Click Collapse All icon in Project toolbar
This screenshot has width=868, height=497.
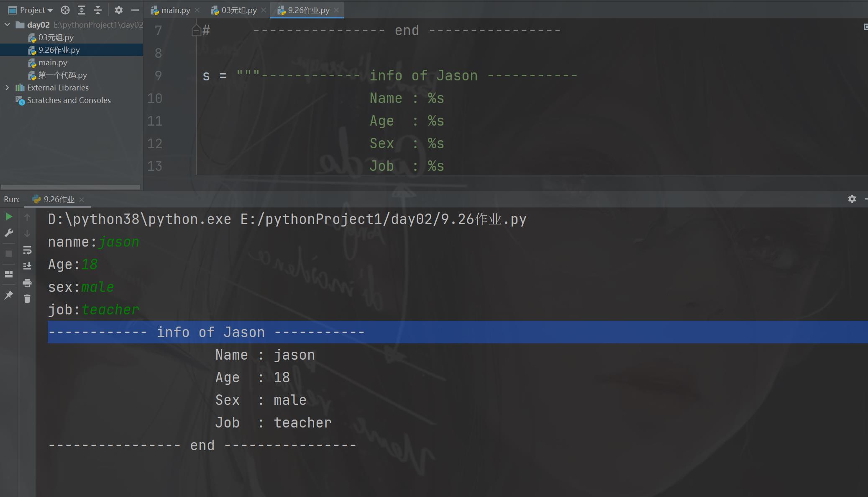[x=98, y=10]
